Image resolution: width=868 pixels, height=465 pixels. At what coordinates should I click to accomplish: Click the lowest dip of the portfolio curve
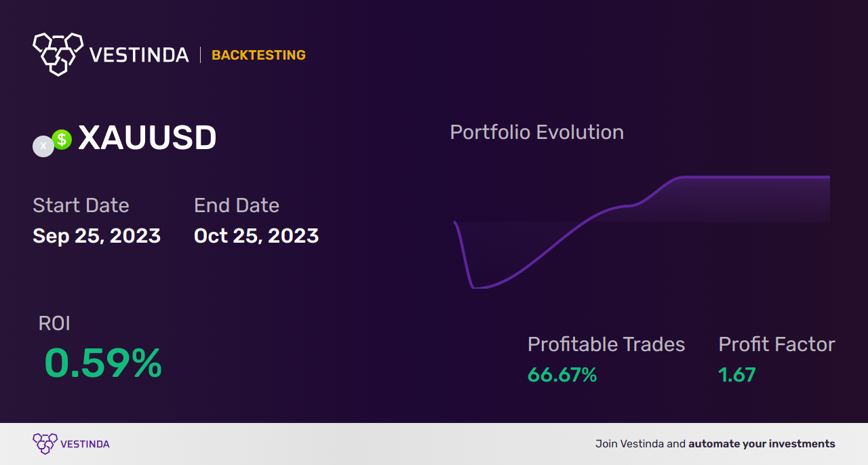(x=477, y=287)
